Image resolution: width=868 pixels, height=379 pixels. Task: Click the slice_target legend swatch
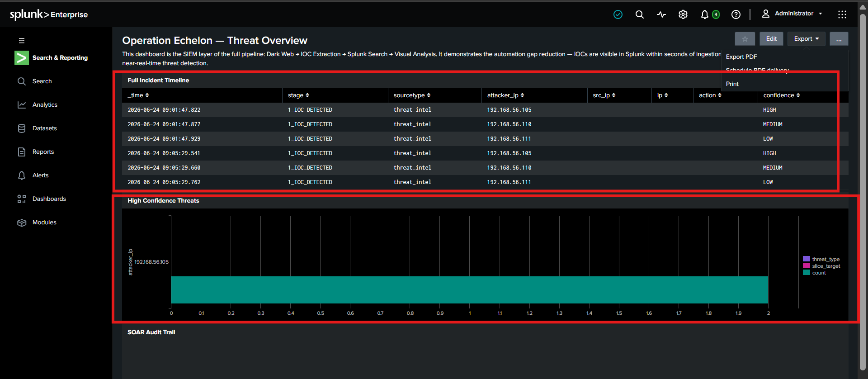pyautogui.click(x=807, y=266)
